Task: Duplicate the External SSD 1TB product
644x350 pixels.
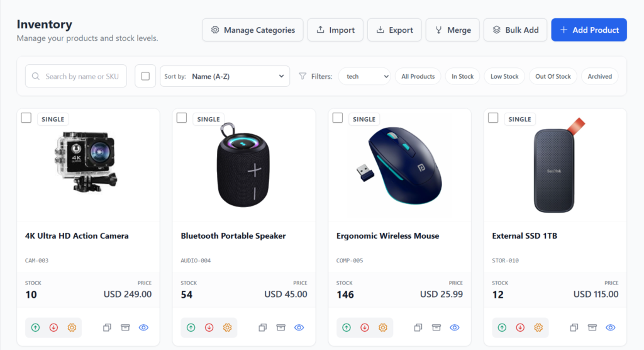Action: 574,327
